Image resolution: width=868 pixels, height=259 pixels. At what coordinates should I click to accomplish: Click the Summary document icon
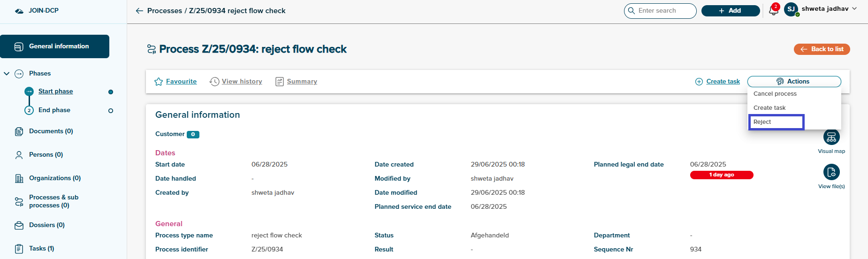pyautogui.click(x=280, y=82)
